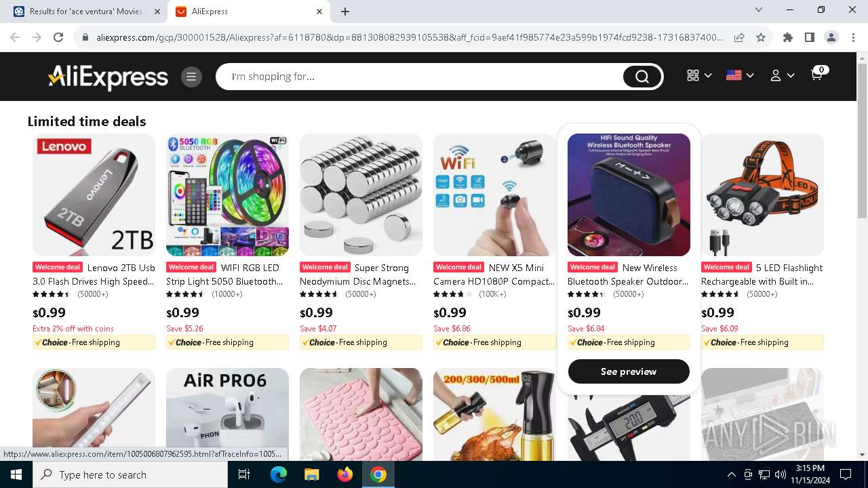Expand the account dropdown chevron
The width and height of the screenshot is (868, 488).
791,76
